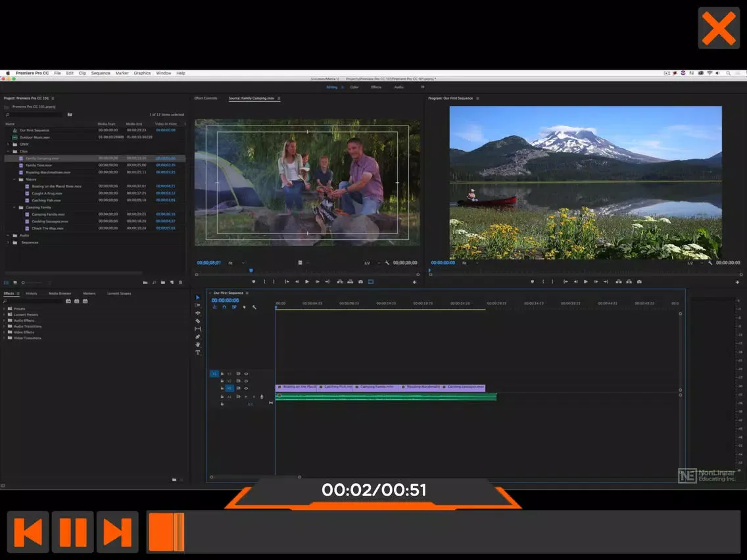Switch to the History panel tab
Screen dimensions: 747x560
[x=32, y=293]
